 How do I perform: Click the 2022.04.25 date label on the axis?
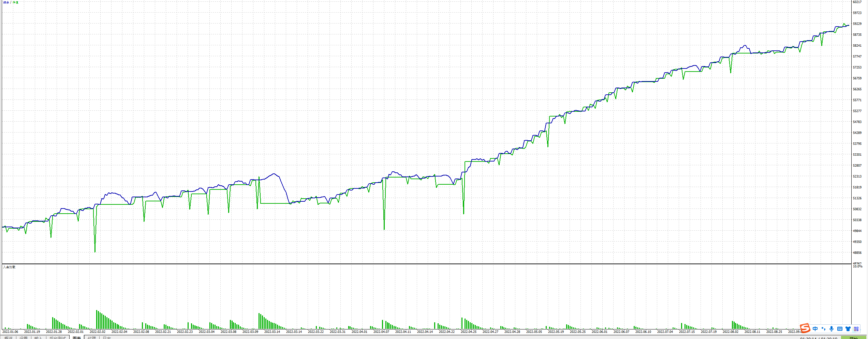point(469,332)
